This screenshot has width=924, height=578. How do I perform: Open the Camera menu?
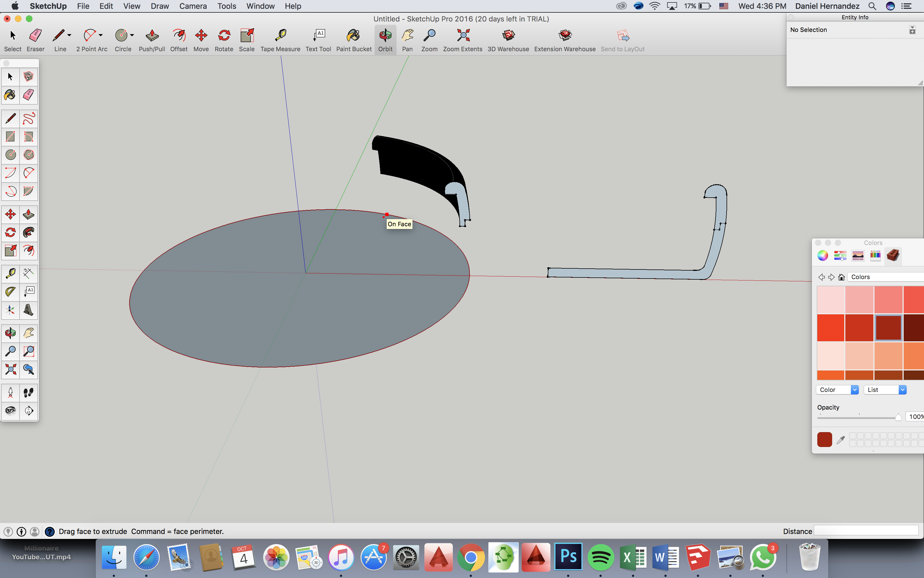pos(193,6)
